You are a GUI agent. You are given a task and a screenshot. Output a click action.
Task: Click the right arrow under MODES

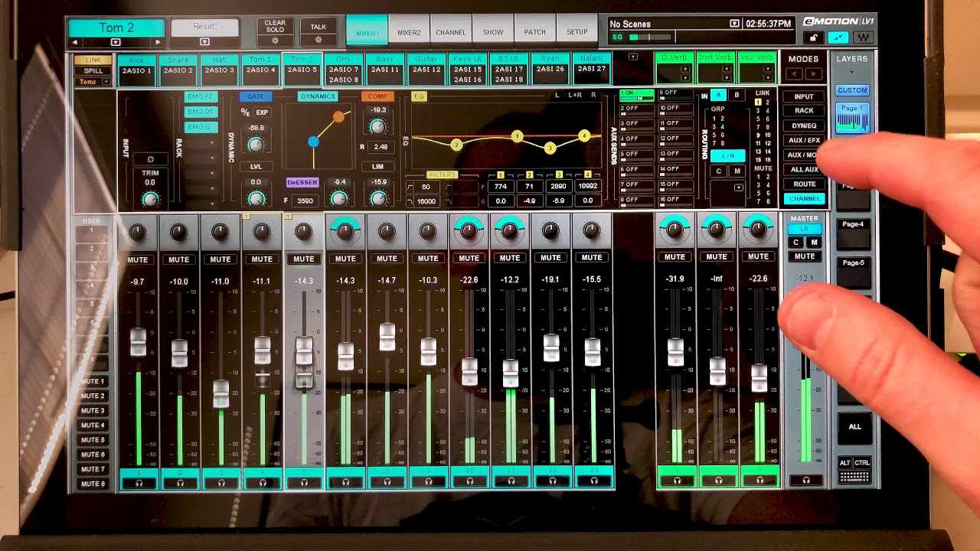coord(814,74)
